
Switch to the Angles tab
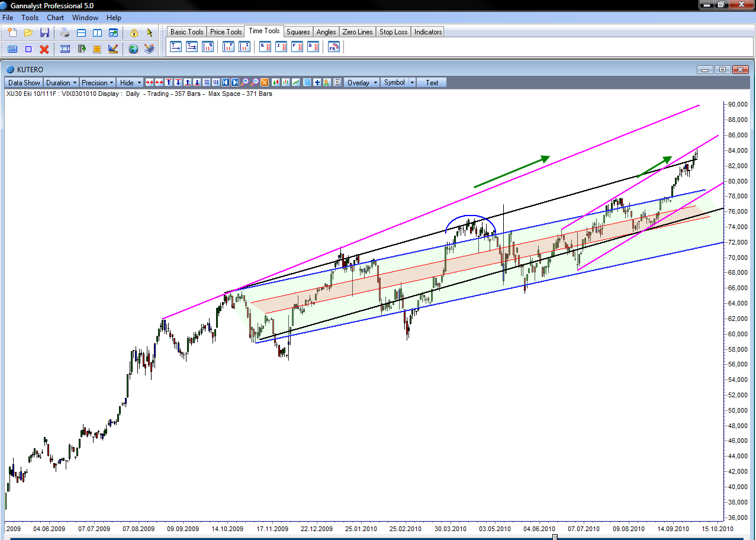(x=326, y=32)
